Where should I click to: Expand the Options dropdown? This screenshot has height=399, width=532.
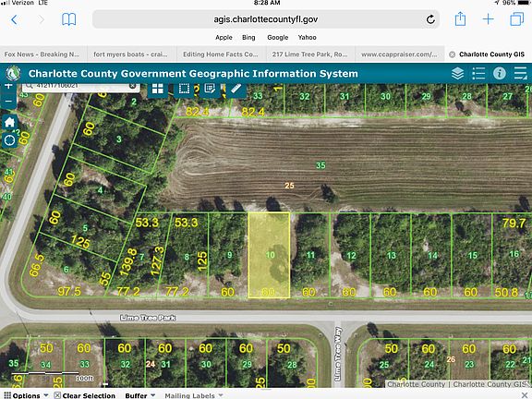click(26, 395)
